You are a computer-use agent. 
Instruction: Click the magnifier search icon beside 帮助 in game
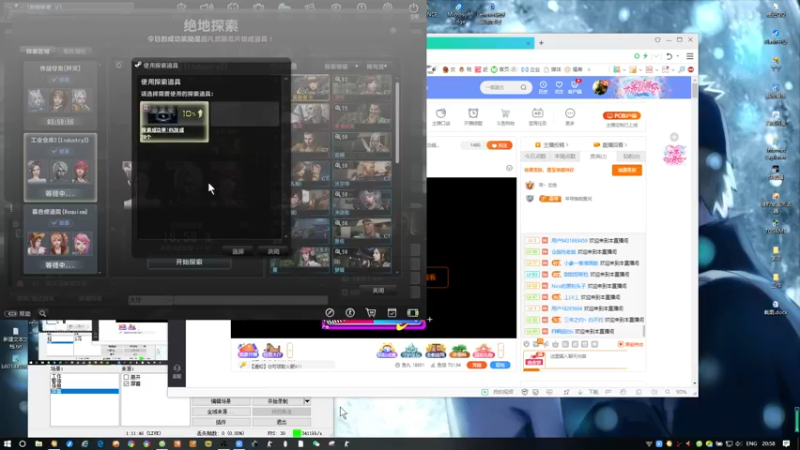pyautogui.click(x=43, y=313)
